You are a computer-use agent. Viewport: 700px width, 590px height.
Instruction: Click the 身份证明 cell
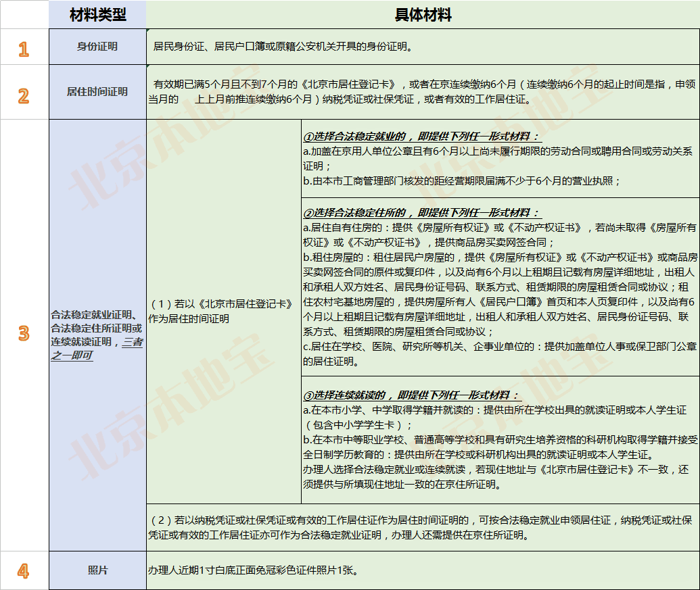click(98, 47)
